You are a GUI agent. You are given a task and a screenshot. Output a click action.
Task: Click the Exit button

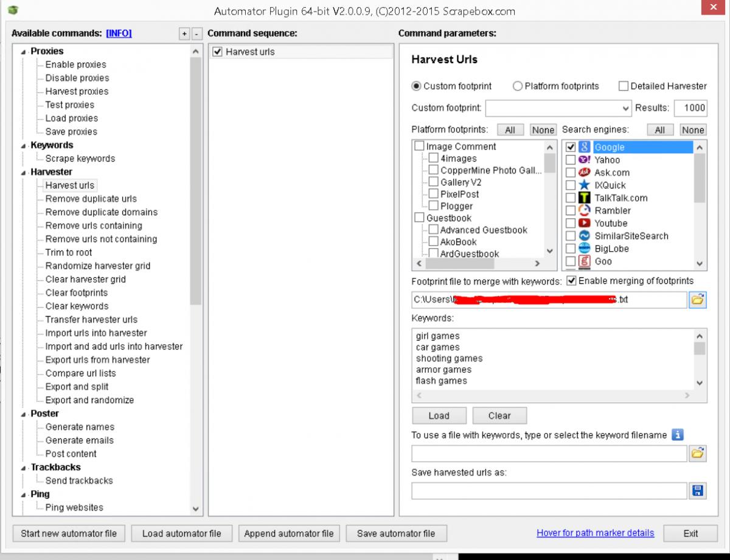pyautogui.click(x=690, y=533)
